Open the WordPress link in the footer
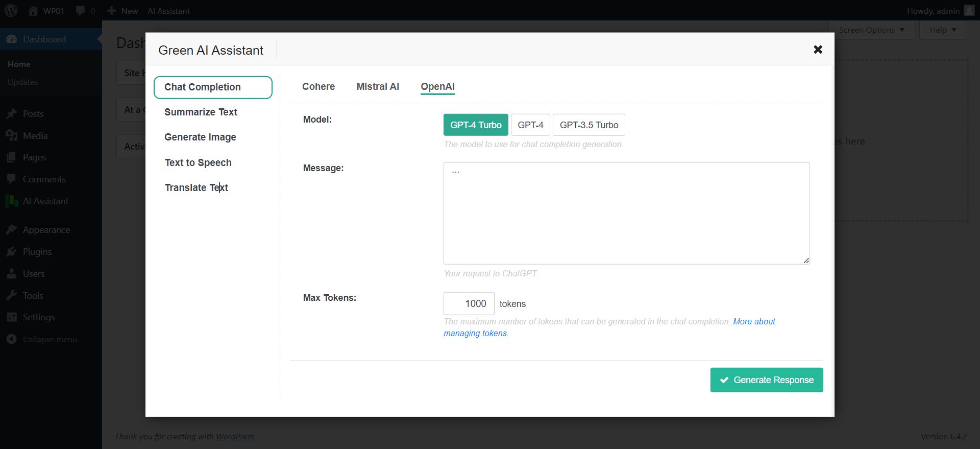The image size is (980, 449). tap(235, 437)
